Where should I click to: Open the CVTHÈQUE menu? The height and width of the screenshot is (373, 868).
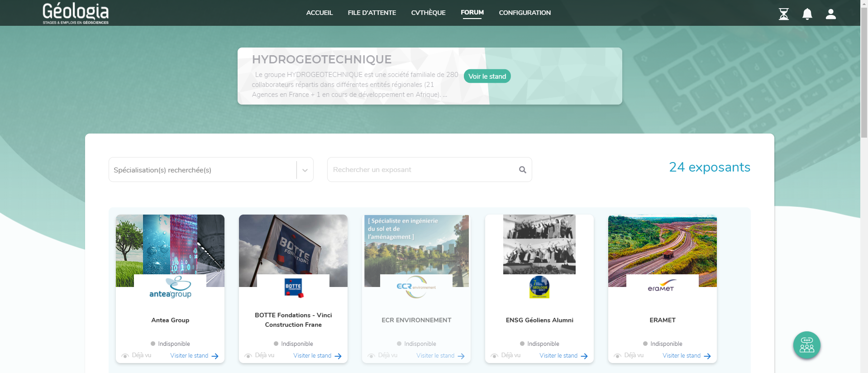(x=428, y=13)
